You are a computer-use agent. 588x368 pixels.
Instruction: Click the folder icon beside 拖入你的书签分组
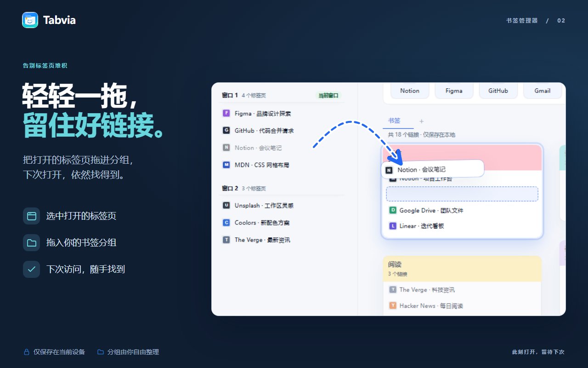[x=32, y=242]
